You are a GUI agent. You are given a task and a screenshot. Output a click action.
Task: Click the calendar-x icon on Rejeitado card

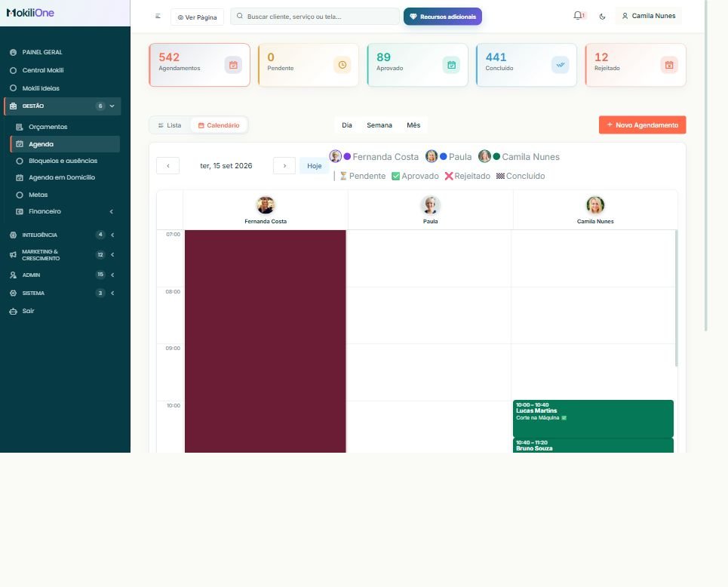coord(669,65)
